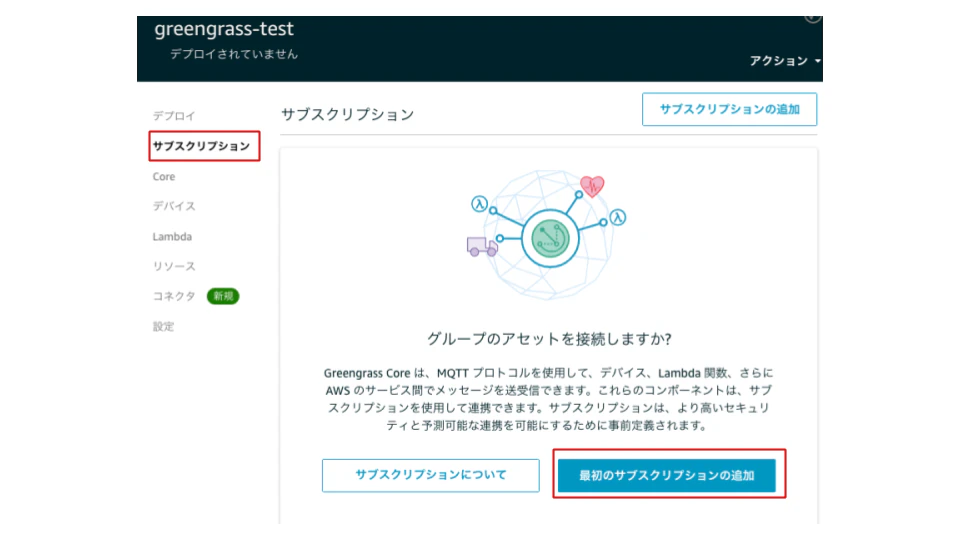Screen dimensions: 960x540
Task: Click サブスクリプションの追加 button at top
Action: pos(729,110)
